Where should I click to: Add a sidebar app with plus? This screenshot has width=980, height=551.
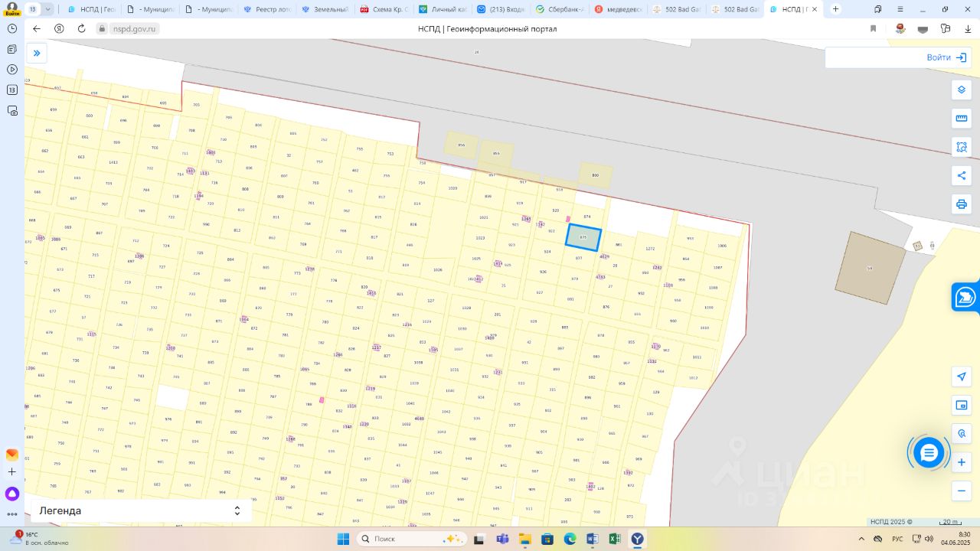click(11, 472)
